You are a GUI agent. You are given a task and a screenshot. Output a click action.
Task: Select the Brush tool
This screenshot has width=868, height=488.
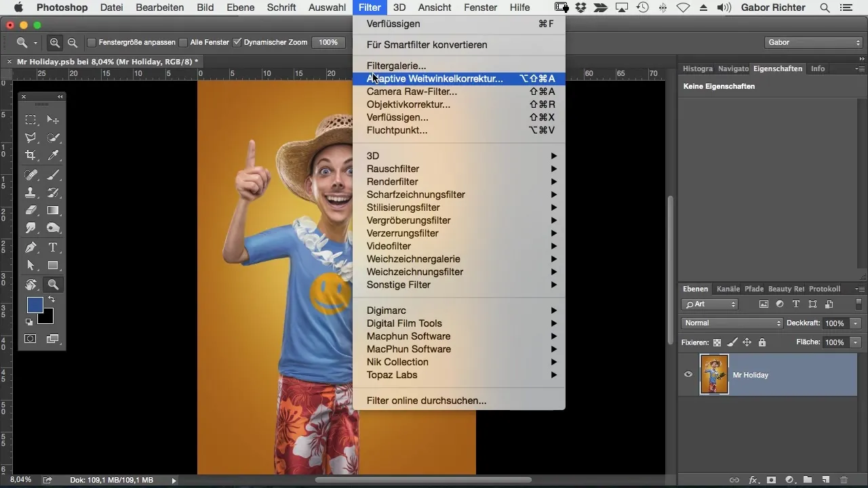pyautogui.click(x=53, y=175)
